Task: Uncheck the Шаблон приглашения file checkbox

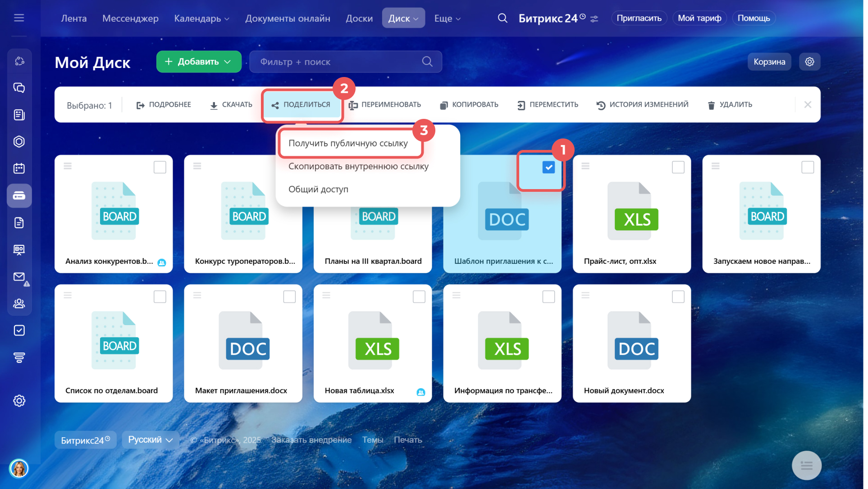Action: (x=548, y=168)
